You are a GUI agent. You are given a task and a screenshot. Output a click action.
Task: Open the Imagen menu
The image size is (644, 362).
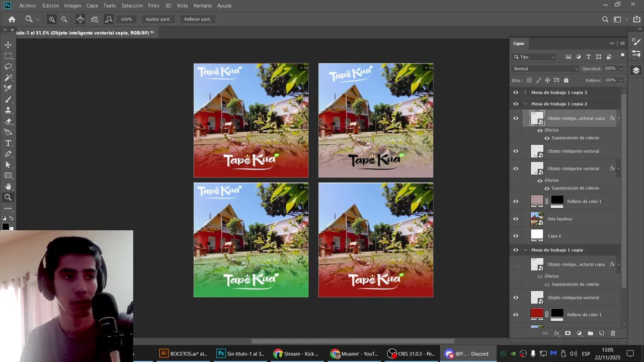point(72,6)
